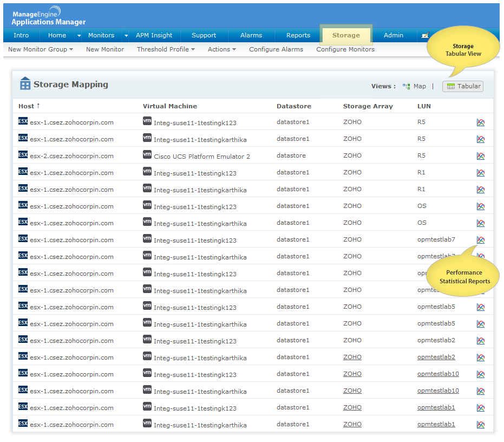Click VM icon beside Cisco UCS Platform Emulator 2

click(147, 155)
